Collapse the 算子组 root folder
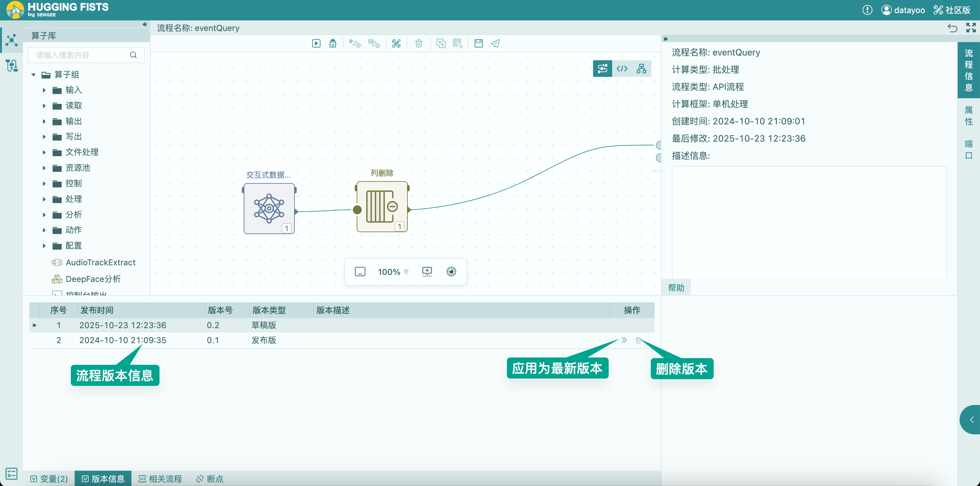 33,75
